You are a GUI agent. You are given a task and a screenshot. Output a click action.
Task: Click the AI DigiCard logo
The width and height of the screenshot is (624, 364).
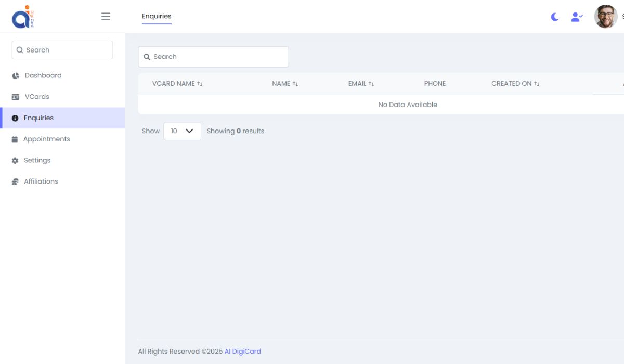point(22,16)
